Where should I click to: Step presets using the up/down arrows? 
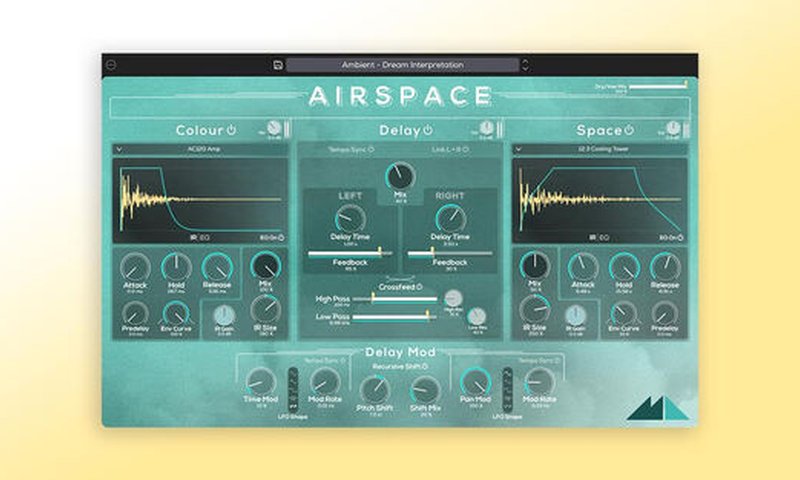pos(526,65)
